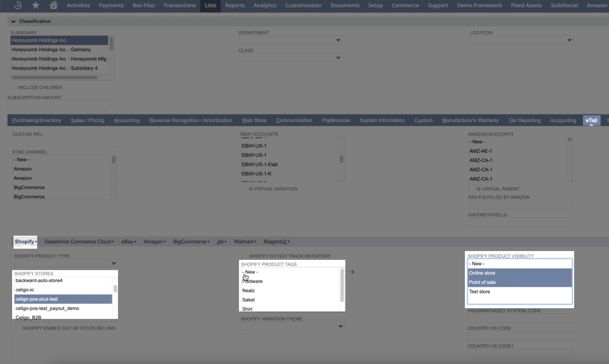Screen dimensions: 609x364
Task: Open the Activities menu
Action: coord(78,5)
